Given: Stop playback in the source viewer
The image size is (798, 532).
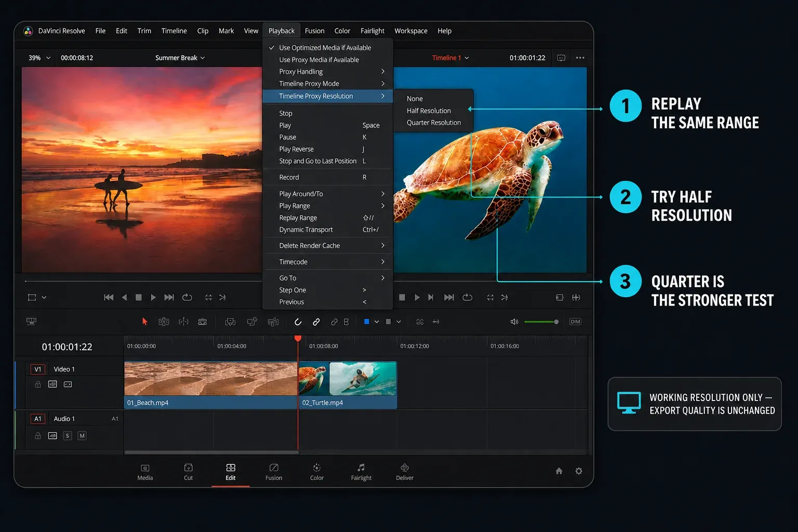Looking at the screenshot, I should pyautogui.click(x=139, y=297).
